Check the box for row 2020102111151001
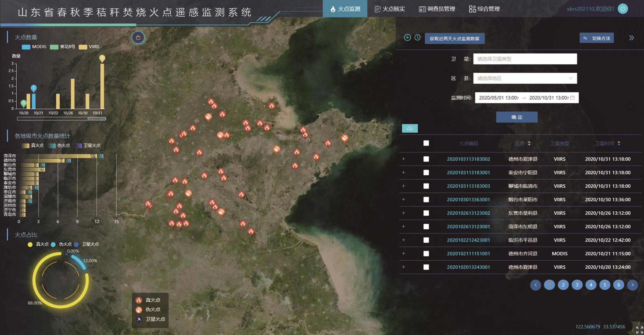The height and width of the screenshot is (335, 644). click(x=426, y=253)
